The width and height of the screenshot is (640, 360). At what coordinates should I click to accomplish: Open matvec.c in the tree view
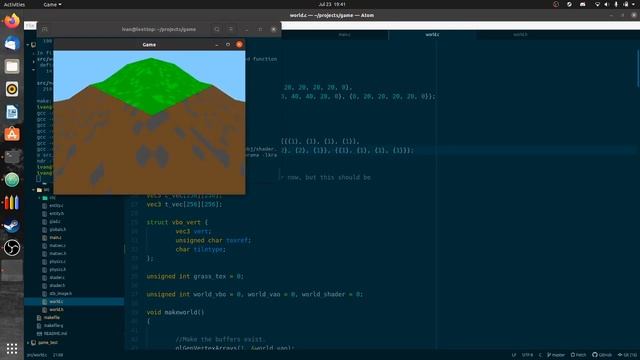57,246
